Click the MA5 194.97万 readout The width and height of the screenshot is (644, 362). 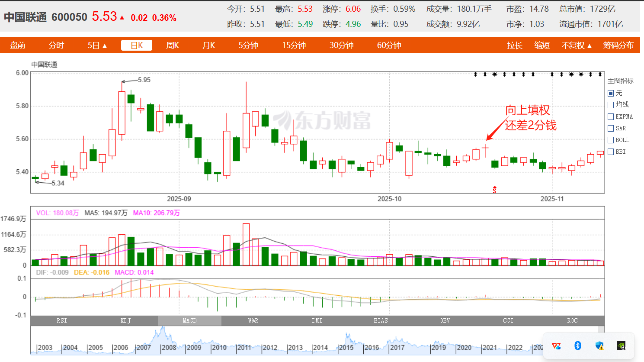[x=106, y=213]
